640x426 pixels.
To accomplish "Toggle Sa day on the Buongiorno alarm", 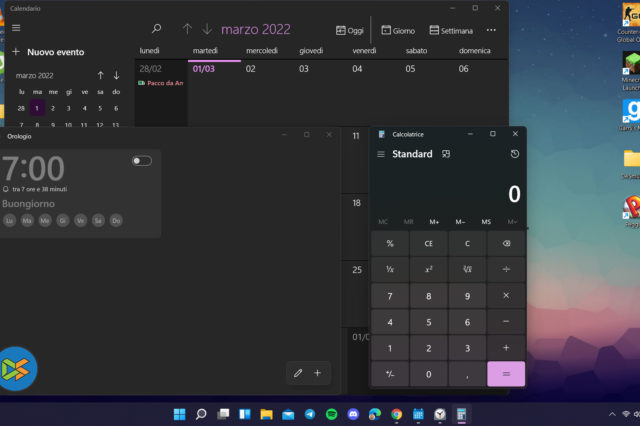I will pos(98,221).
